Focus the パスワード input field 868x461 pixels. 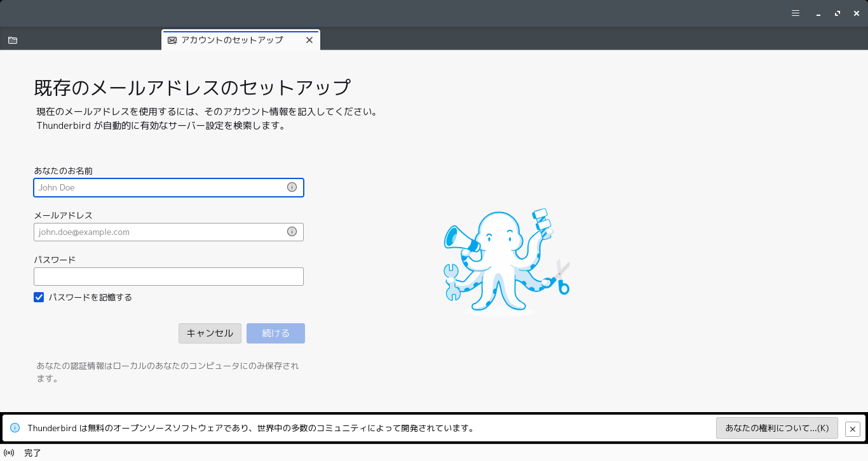(168, 276)
